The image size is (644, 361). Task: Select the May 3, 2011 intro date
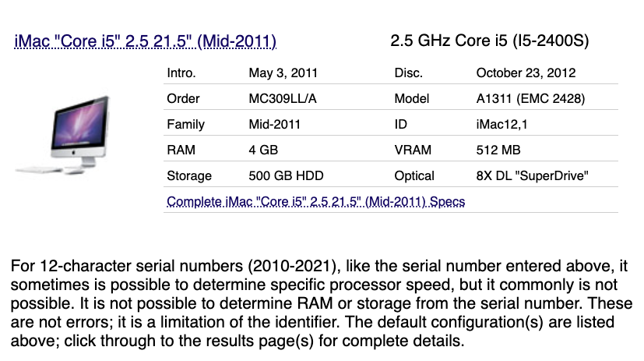pos(283,73)
